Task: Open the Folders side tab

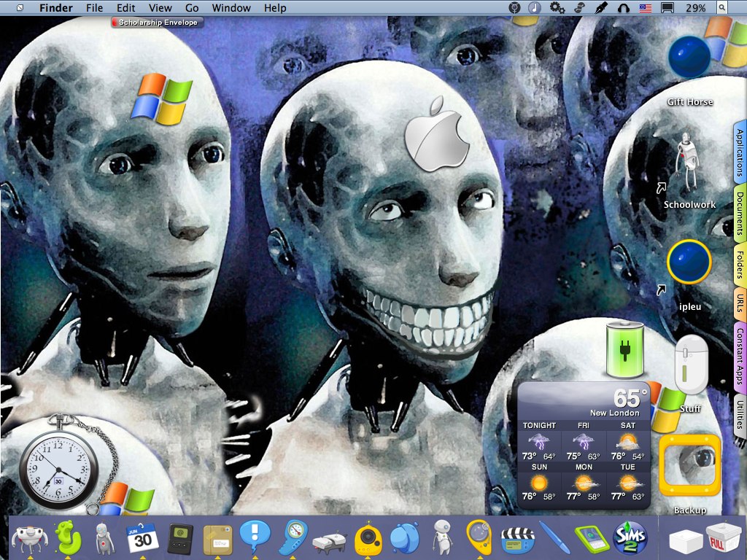Action: (x=740, y=265)
